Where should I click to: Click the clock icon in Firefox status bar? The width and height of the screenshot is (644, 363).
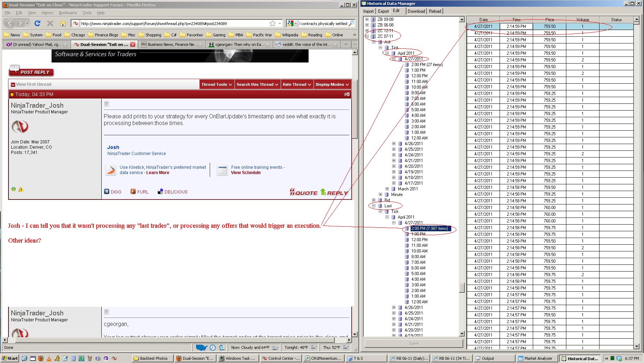pyautogui.click(x=213, y=347)
